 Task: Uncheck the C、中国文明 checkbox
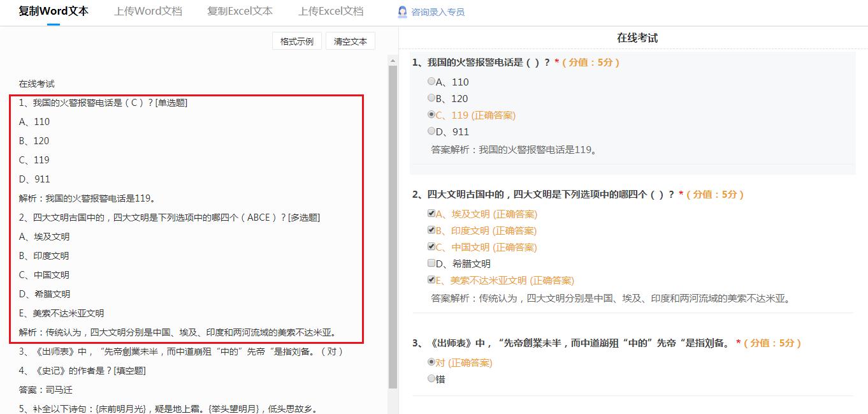[430, 246]
